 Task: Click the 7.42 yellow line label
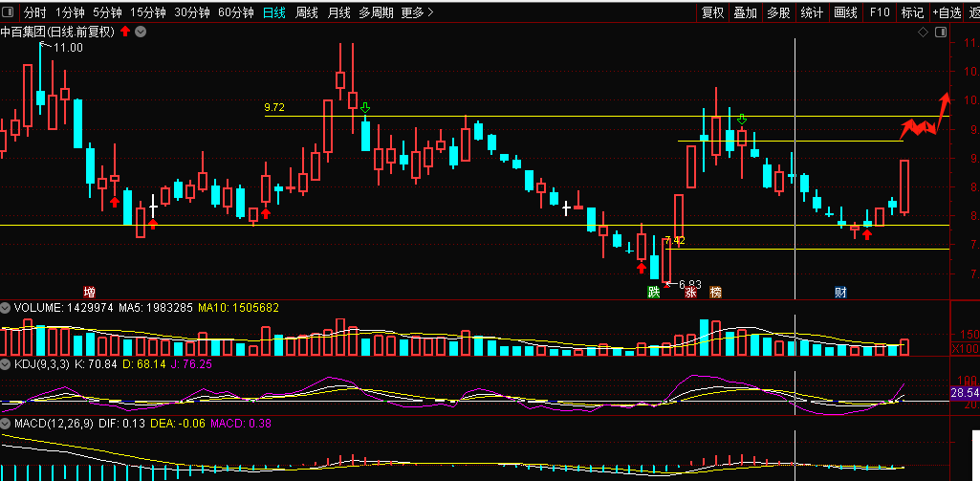(675, 240)
